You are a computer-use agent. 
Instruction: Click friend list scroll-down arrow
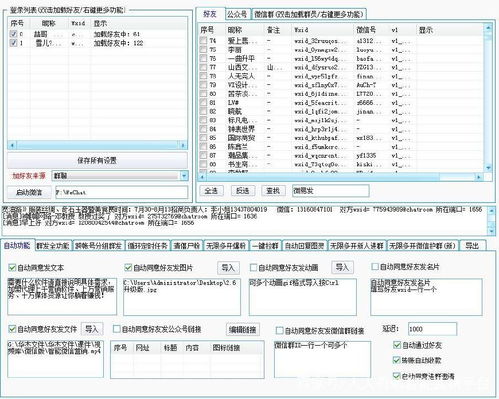click(x=488, y=168)
